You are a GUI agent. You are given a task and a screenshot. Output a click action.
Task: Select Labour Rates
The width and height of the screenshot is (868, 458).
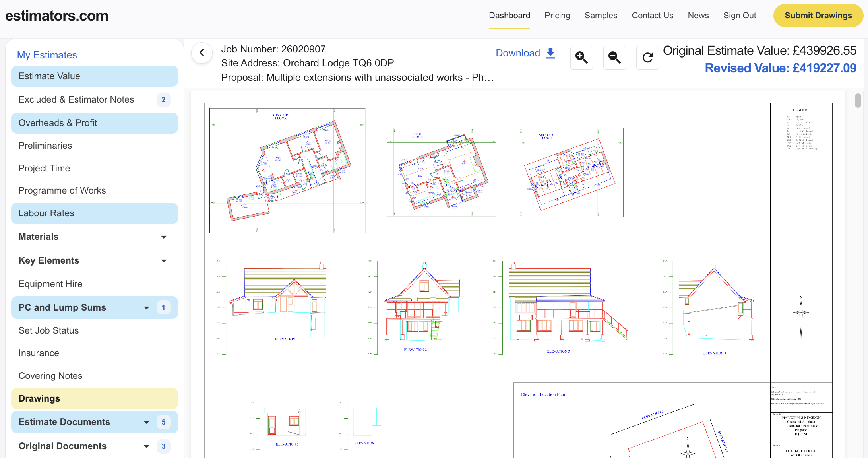point(95,213)
